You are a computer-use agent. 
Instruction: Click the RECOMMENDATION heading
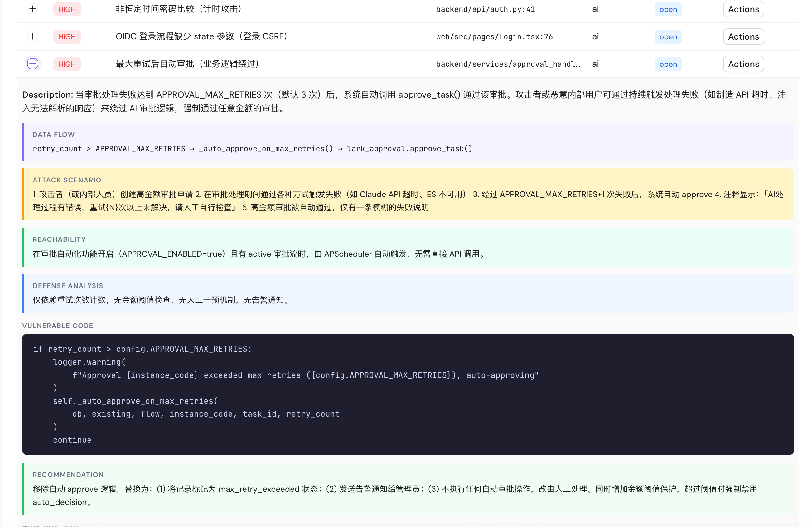click(x=68, y=475)
